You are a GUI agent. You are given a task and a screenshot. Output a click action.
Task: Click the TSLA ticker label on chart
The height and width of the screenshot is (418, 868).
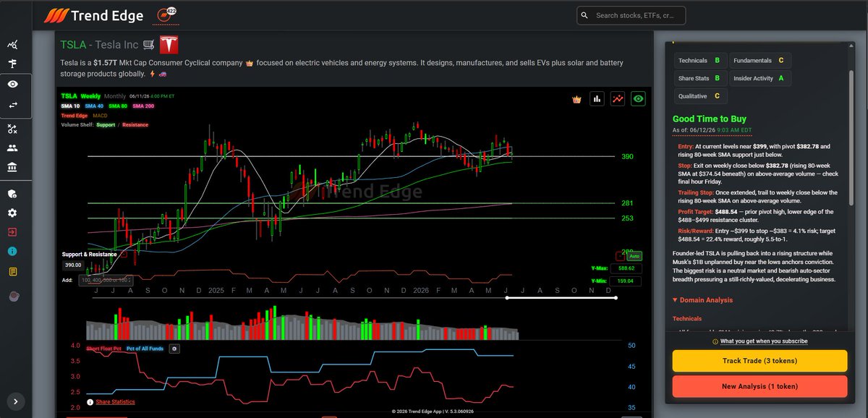coord(69,96)
